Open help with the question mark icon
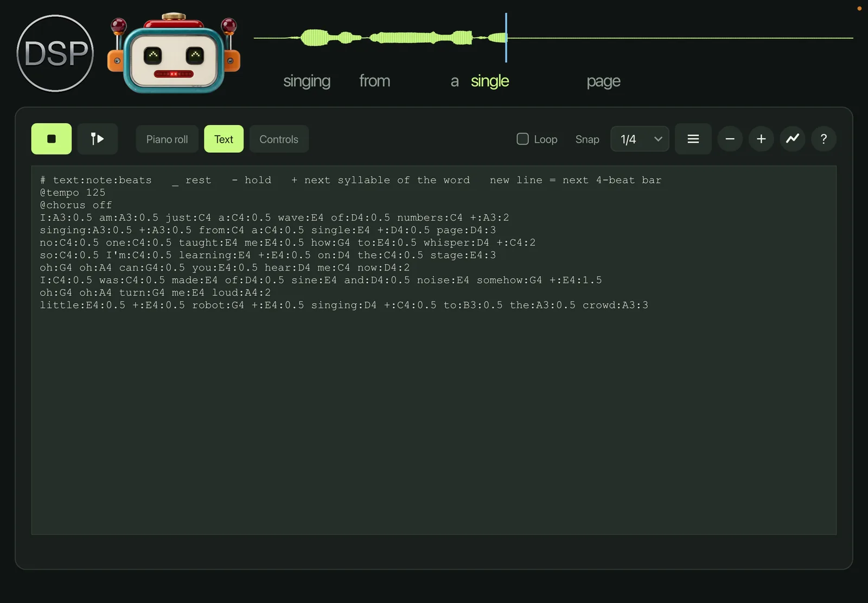 tap(824, 139)
